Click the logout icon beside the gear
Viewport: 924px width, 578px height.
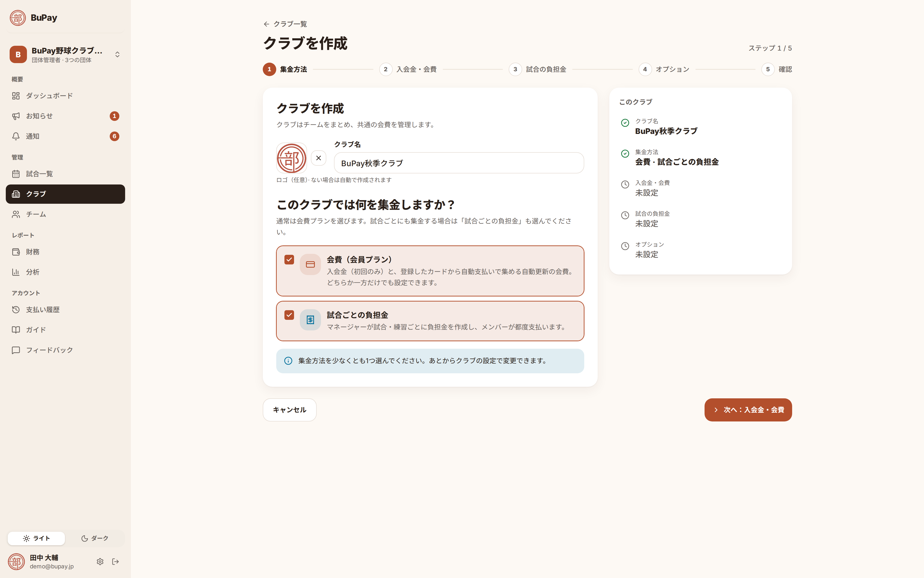point(115,562)
